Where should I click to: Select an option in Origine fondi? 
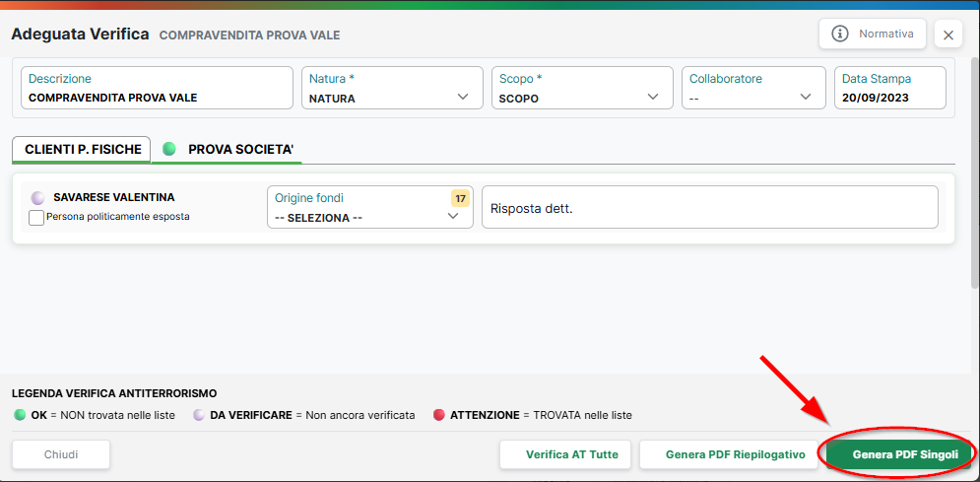pyautogui.click(x=370, y=207)
